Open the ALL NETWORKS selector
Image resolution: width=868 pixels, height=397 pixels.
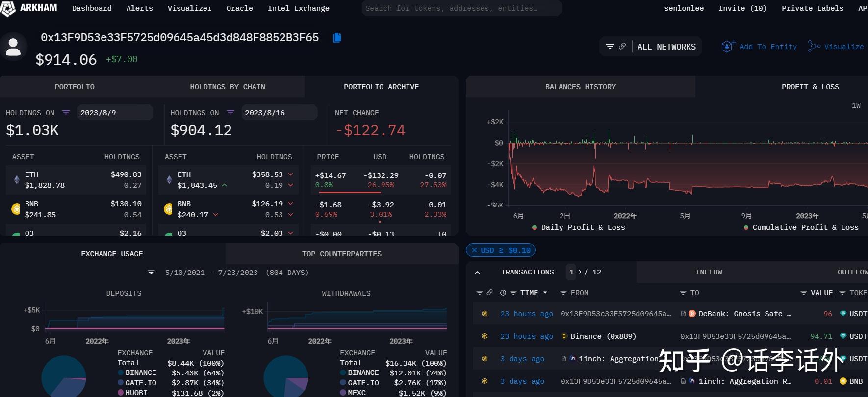(666, 47)
